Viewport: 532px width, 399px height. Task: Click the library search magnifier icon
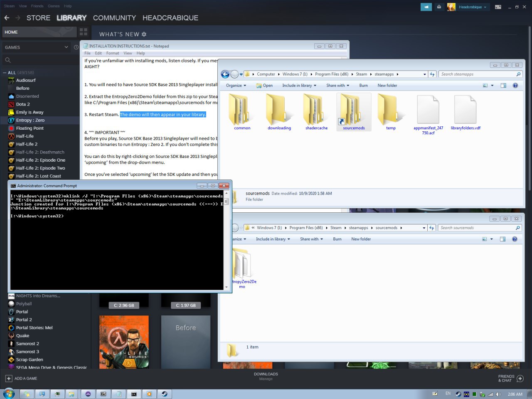7,60
